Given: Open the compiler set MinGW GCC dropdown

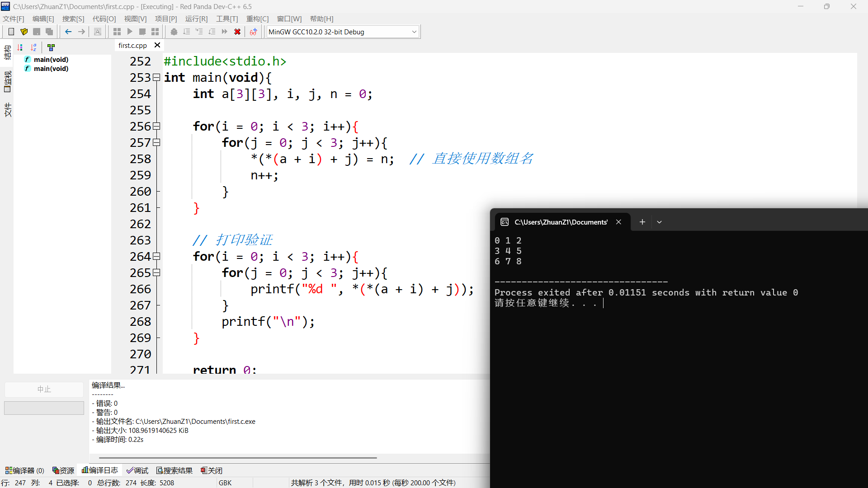Looking at the screenshot, I should (414, 32).
